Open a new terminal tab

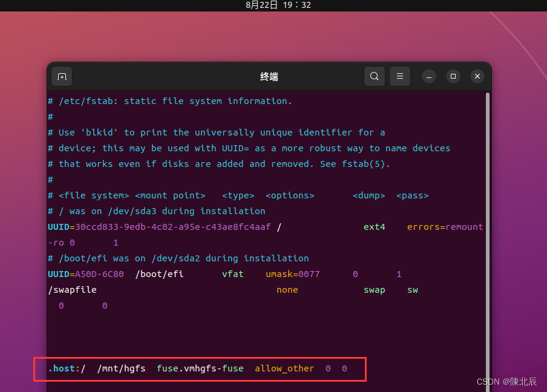[x=62, y=76]
